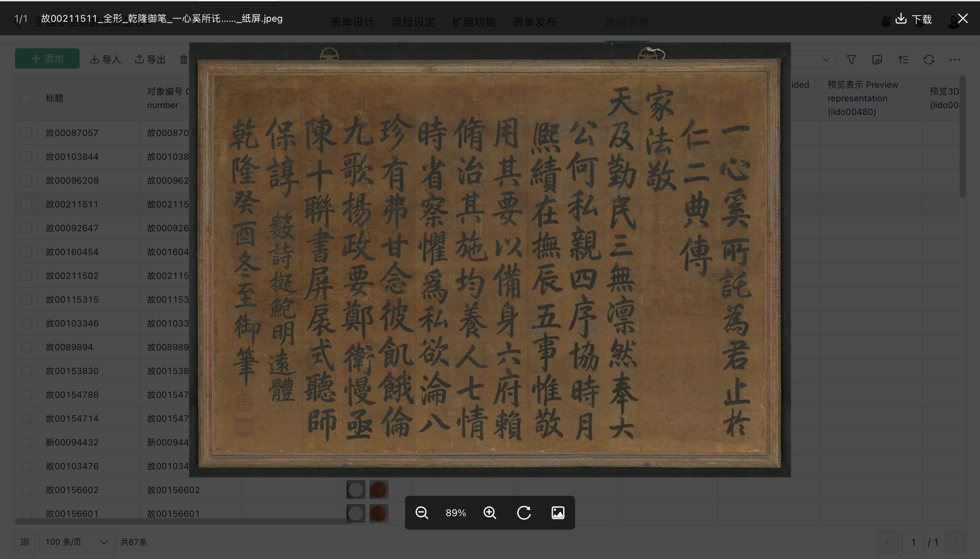This screenshot has width=980, height=559.
Task: Click the refresh data icon
Action: [929, 60]
